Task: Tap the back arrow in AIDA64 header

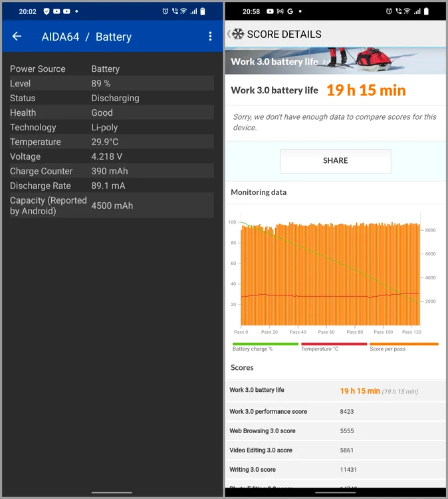Action: [x=17, y=37]
